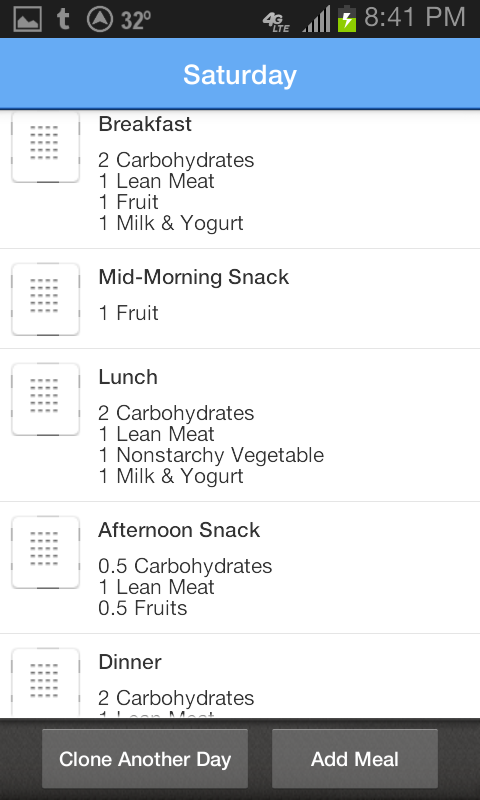Tap the Lunch meal grid icon
This screenshot has width=480, height=800.
[x=45, y=399]
